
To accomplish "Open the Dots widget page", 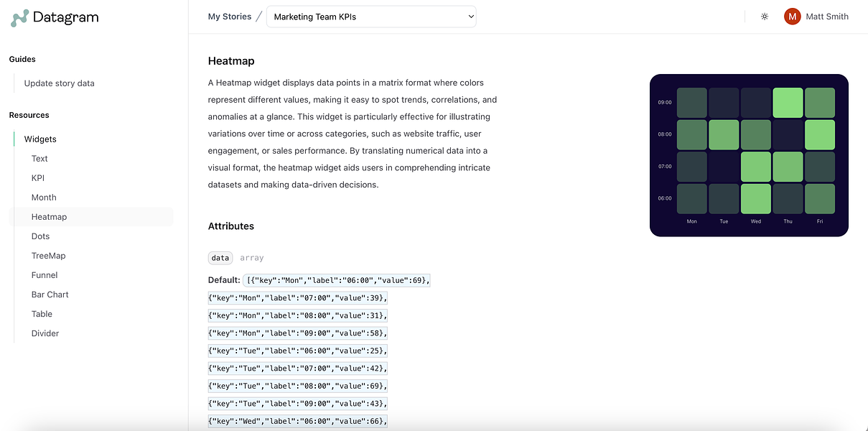I will pyautogui.click(x=41, y=236).
